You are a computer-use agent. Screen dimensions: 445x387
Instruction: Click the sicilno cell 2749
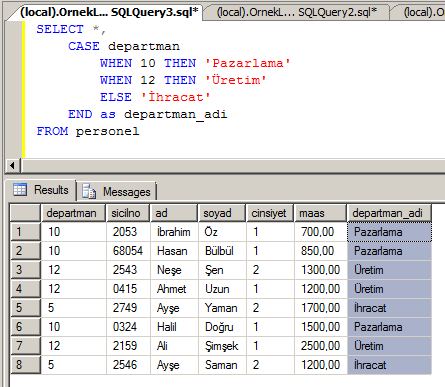click(x=129, y=308)
